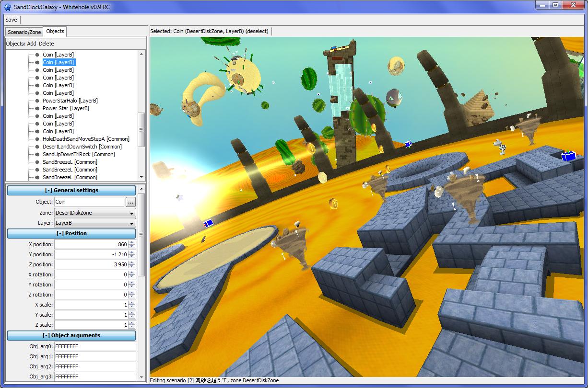The width and height of the screenshot is (588, 388).
Task: Click the deselect link in selection bar
Action: pos(257,31)
